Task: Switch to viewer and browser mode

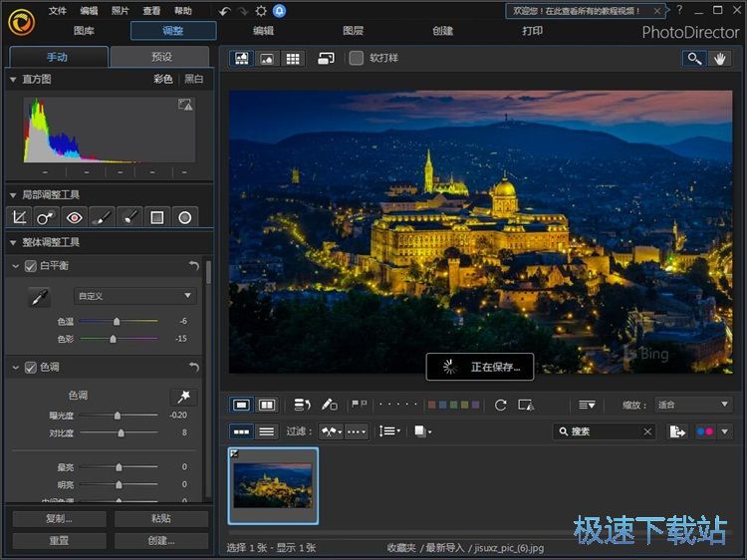Action: (x=242, y=58)
